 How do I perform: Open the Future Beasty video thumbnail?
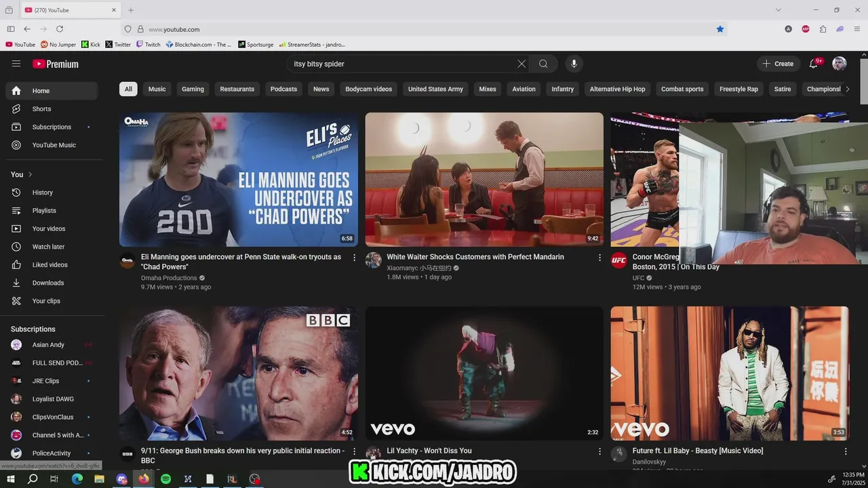730,373
